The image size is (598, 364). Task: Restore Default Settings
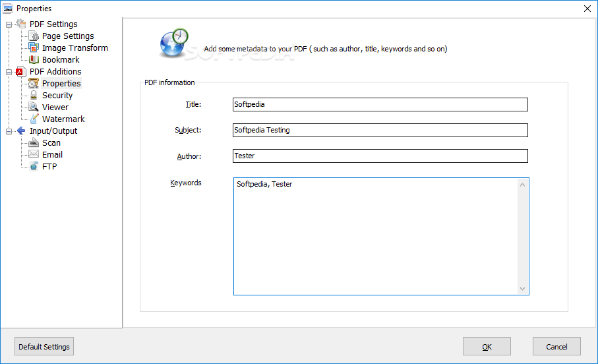(x=44, y=346)
